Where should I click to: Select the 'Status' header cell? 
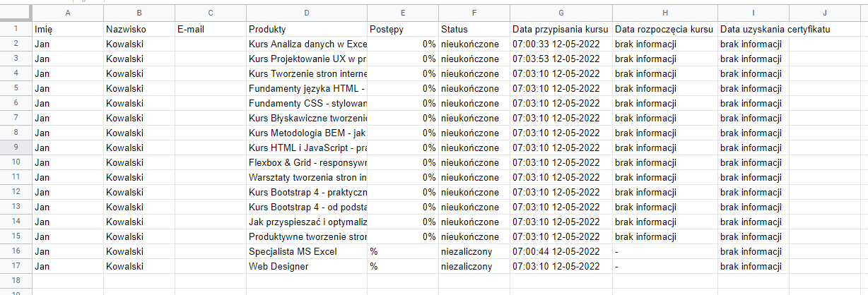[474, 29]
